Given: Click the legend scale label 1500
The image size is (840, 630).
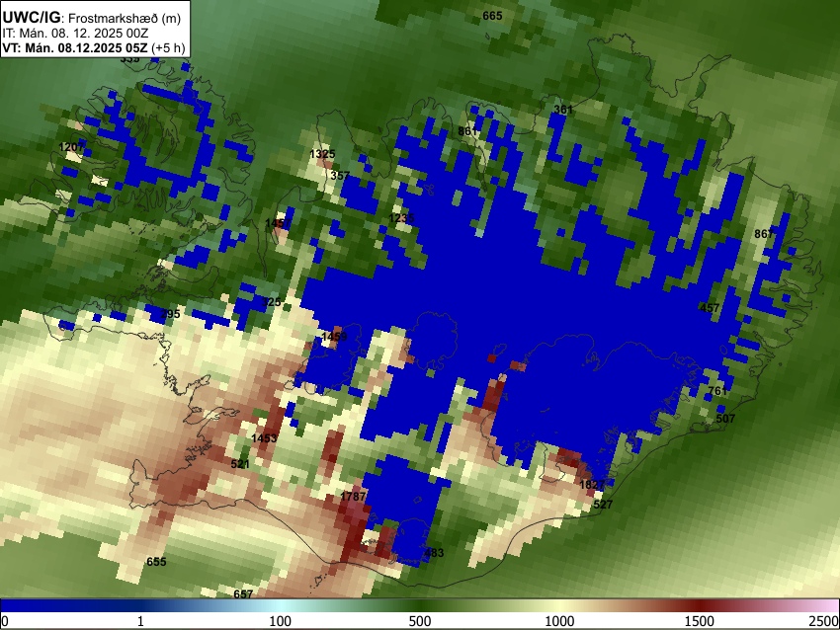Looking at the screenshot, I should pos(700,621).
